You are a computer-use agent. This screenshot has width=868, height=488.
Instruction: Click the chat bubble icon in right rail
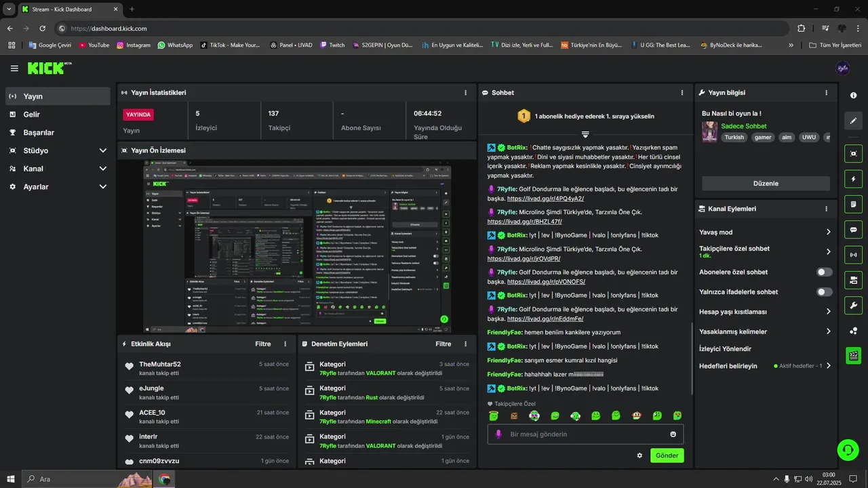pos(854,230)
